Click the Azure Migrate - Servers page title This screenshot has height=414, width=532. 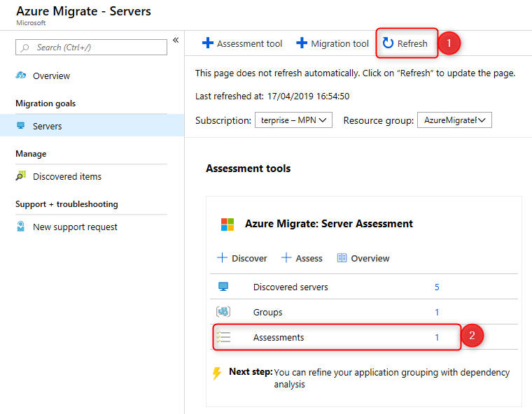point(83,11)
